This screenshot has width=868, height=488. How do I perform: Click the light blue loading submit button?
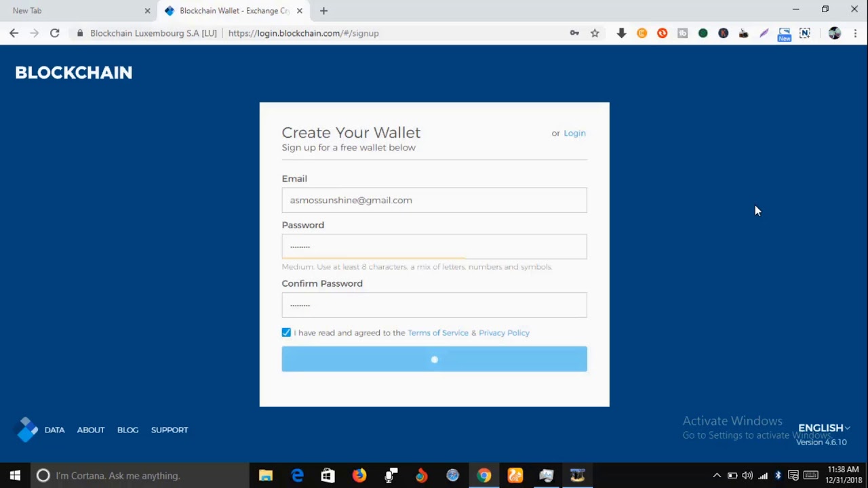(434, 359)
